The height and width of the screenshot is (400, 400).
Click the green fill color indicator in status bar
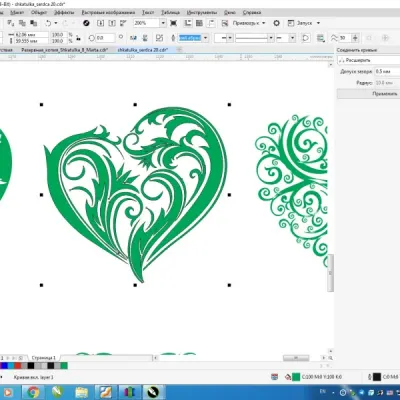296,377
